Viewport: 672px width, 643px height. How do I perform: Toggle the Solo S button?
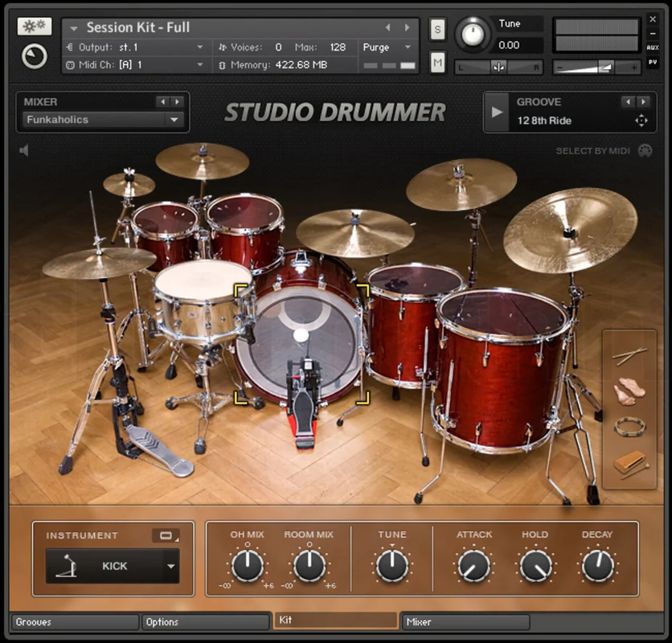pos(437,30)
